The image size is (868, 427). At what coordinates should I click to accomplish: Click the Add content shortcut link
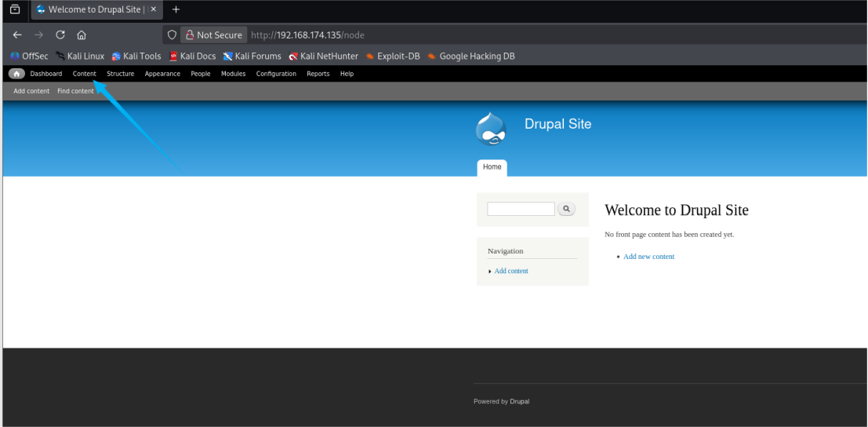point(31,91)
